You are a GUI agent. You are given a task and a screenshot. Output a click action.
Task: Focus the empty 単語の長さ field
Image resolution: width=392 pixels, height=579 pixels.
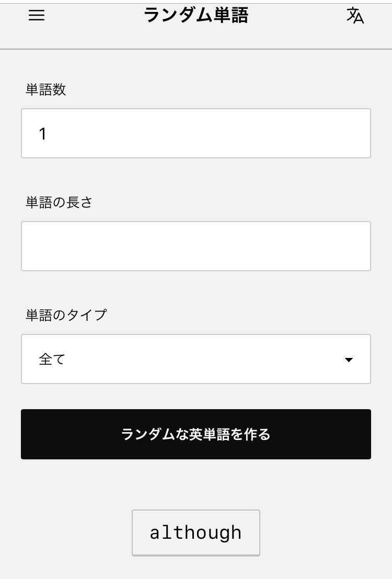196,246
